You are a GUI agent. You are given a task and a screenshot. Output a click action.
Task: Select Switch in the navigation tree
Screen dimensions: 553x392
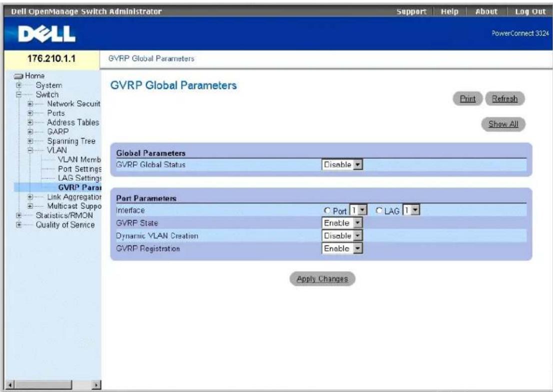click(x=47, y=94)
